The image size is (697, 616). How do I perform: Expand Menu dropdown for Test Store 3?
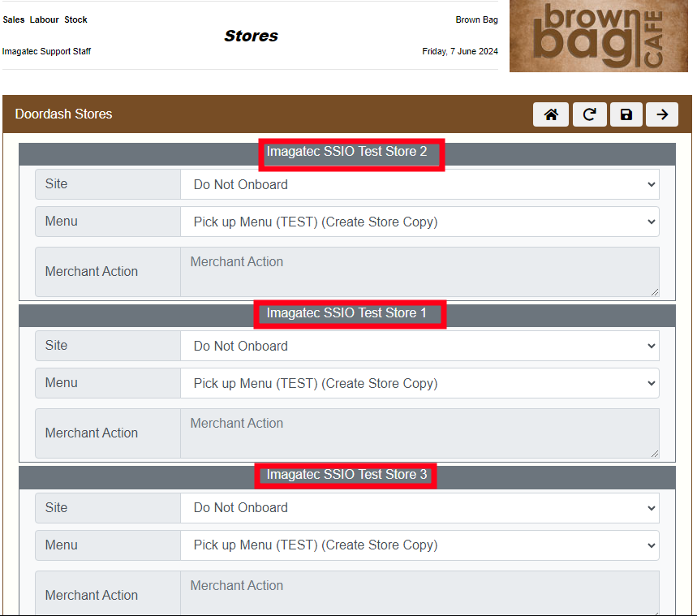tap(419, 545)
